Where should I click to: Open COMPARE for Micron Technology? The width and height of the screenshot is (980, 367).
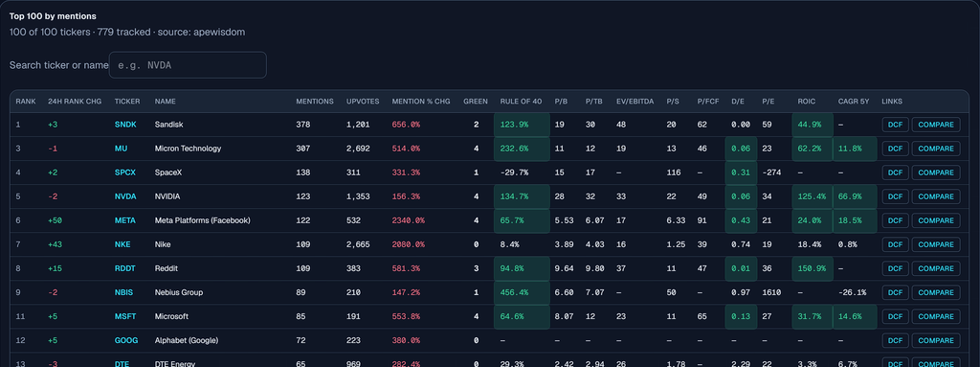coord(936,149)
